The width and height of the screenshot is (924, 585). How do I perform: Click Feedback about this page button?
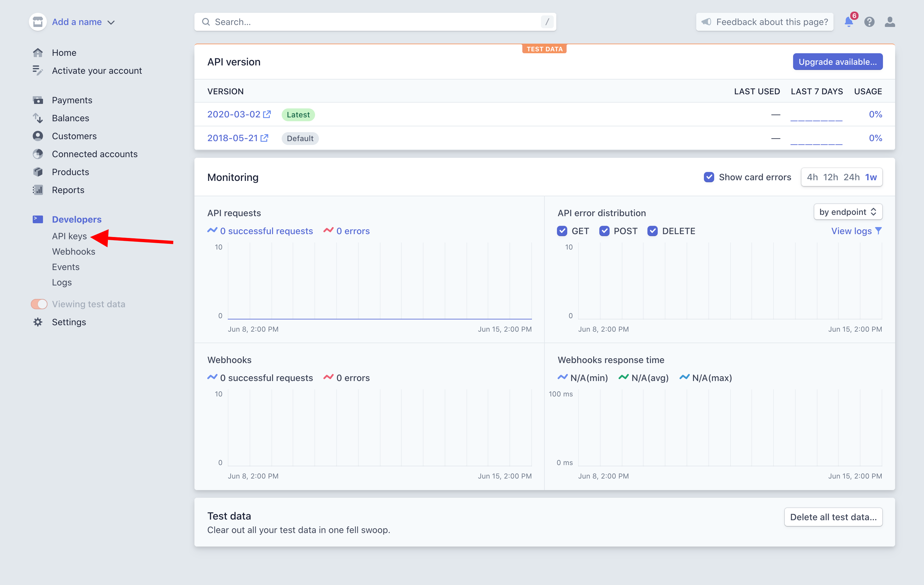click(764, 22)
